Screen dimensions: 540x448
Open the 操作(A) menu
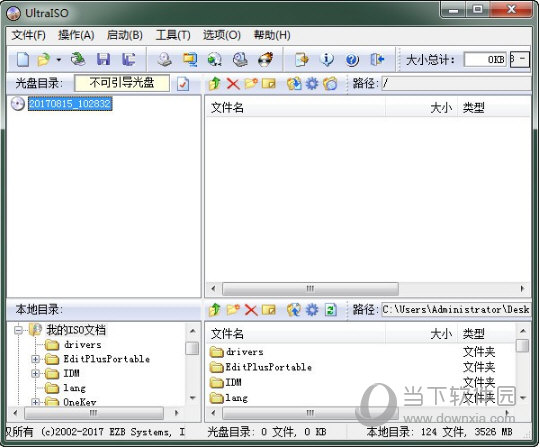pyautogui.click(x=76, y=35)
